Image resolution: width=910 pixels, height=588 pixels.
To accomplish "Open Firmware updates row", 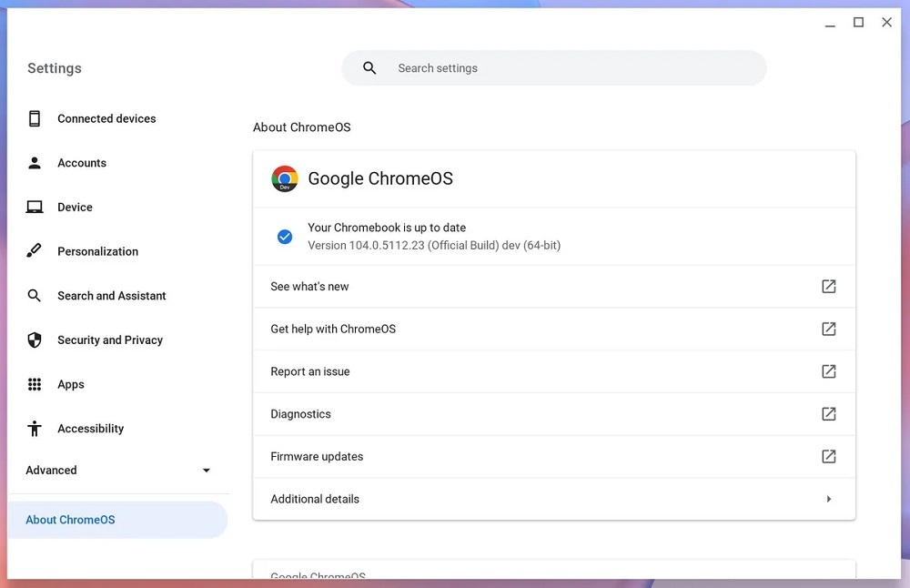I will click(317, 457).
